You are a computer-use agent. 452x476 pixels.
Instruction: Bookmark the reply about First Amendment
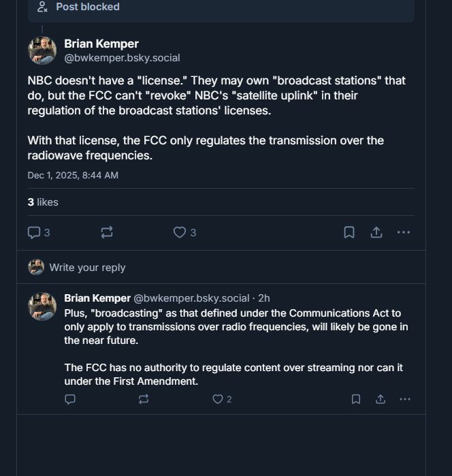tap(356, 399)
